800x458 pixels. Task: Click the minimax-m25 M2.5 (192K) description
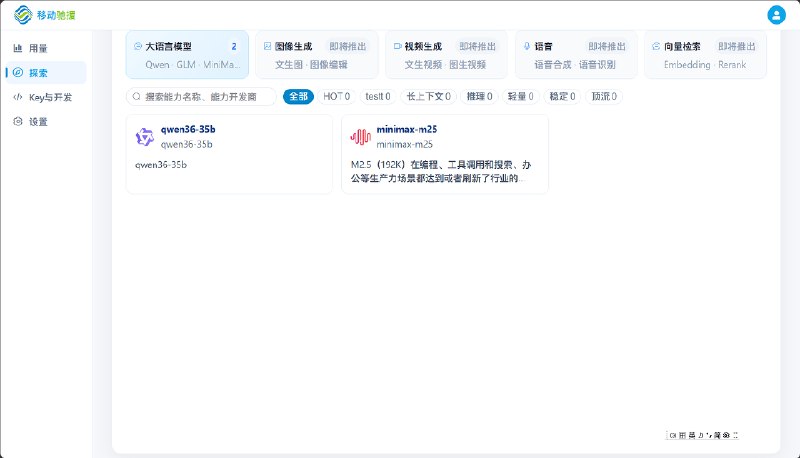tap(441, 171)
